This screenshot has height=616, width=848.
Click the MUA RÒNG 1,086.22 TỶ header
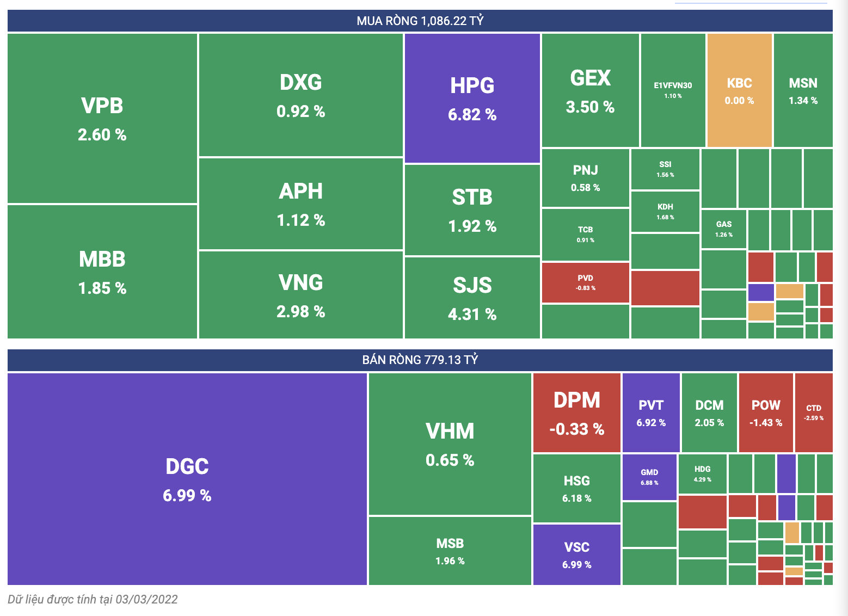[420, 21]
